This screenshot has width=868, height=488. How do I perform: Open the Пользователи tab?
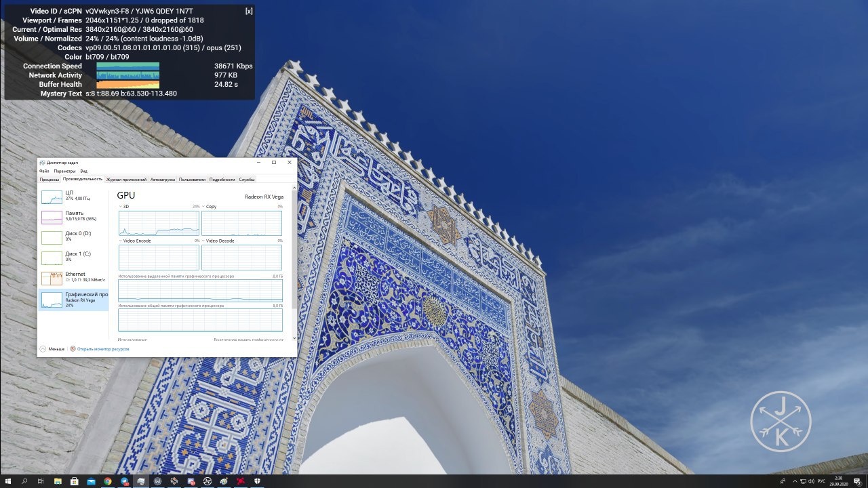point(193,180)
